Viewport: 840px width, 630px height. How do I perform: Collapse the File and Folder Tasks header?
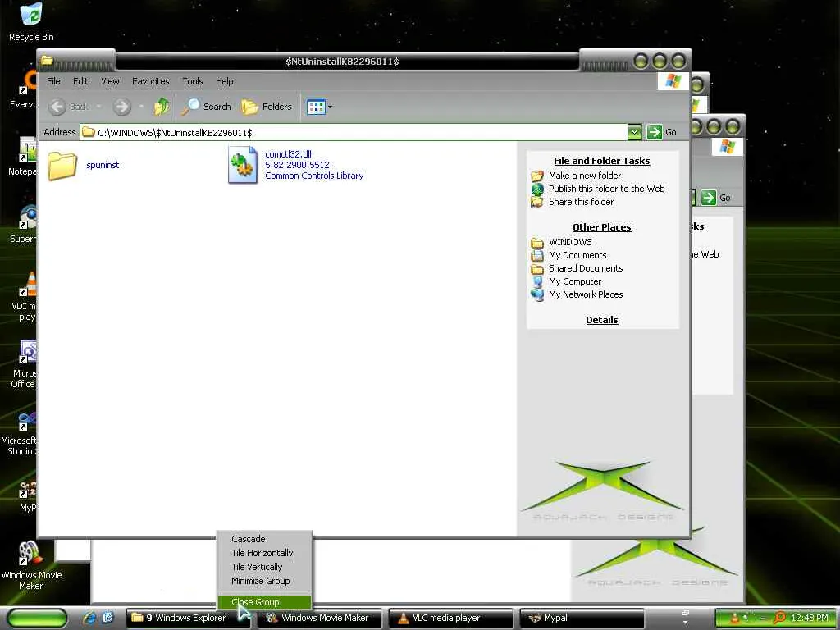(x=601, y=161)
